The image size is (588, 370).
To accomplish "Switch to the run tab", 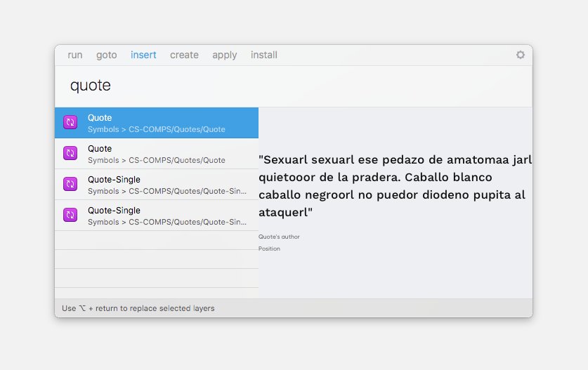I will coord(75,55).
